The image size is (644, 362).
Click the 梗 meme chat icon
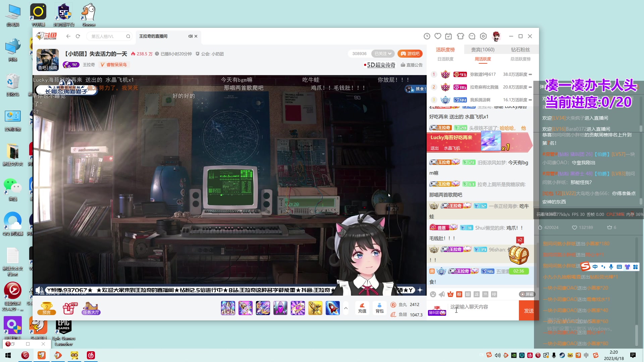coord(494,294)
